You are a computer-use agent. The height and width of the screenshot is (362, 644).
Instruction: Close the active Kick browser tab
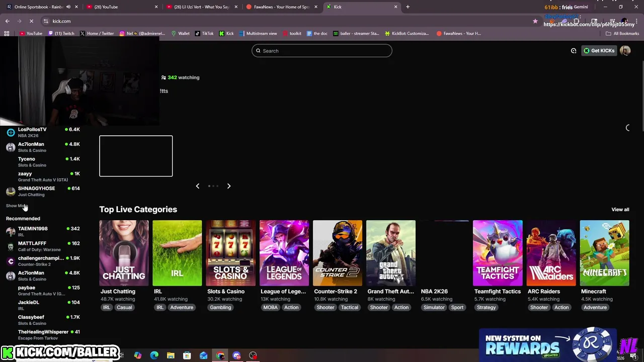[x=395, y=7]
